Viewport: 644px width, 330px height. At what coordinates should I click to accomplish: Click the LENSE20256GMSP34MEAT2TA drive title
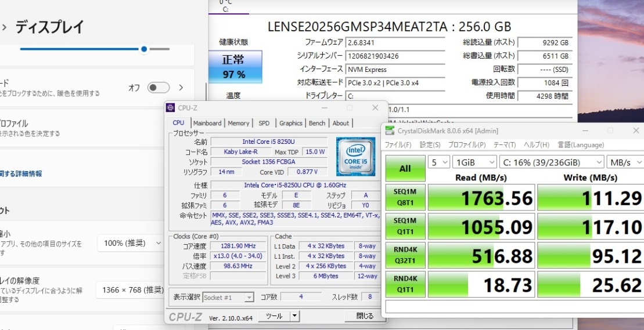[389, 27]
